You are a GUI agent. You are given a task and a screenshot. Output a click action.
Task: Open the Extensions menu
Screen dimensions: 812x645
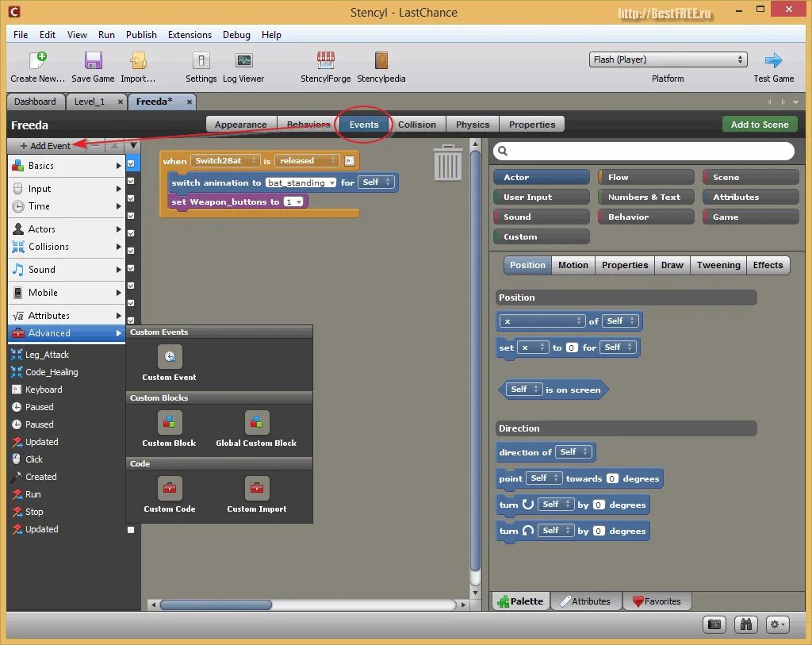pos(190,35)
